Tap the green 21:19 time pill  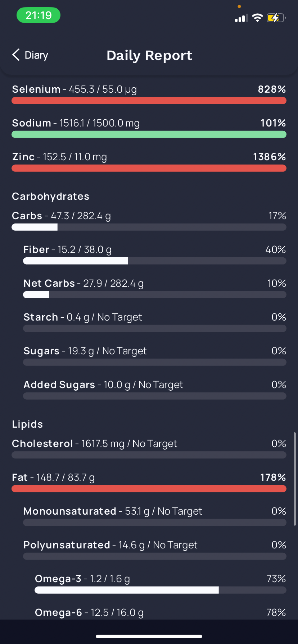[39, 15]
